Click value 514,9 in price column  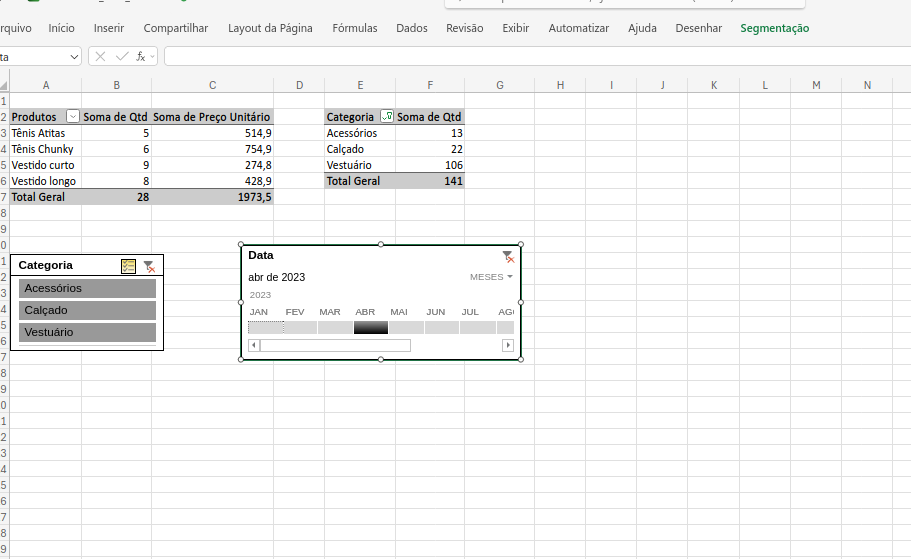(x=213, y=133)
